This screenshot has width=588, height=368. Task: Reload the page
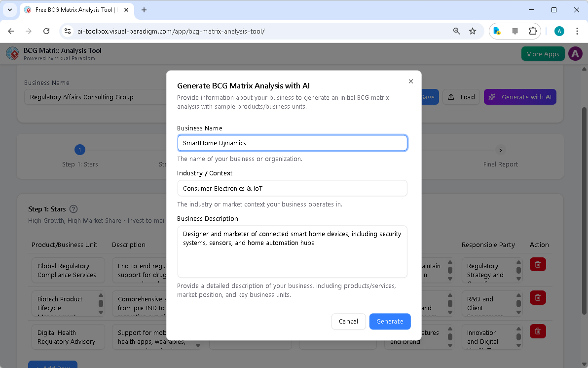click(46, 31)
